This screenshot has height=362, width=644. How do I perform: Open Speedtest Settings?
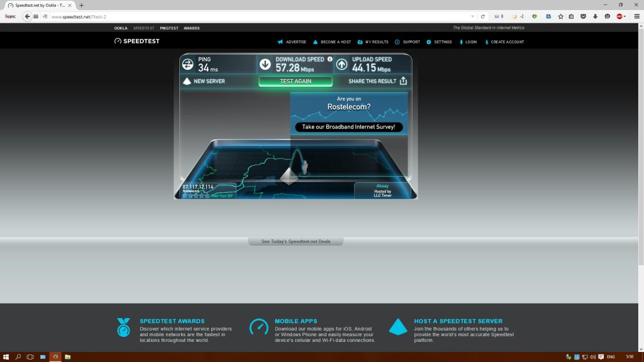(439, 42)
